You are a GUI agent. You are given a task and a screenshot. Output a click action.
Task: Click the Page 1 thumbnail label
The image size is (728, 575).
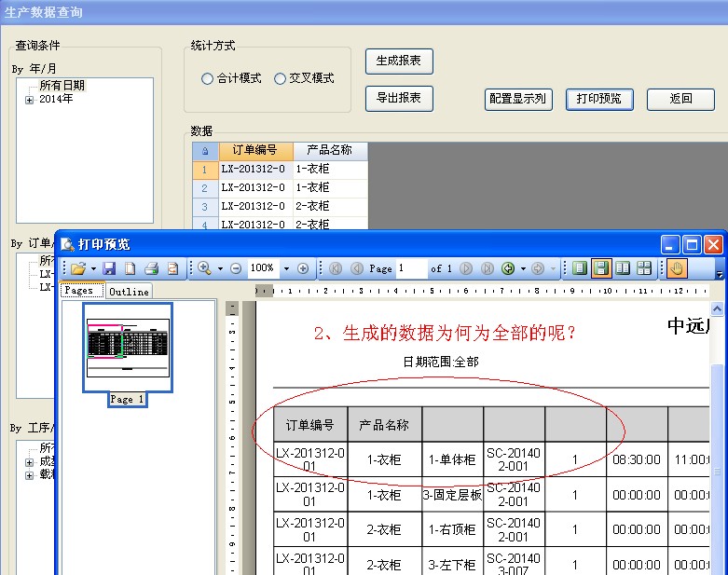[x=127, y=399]
